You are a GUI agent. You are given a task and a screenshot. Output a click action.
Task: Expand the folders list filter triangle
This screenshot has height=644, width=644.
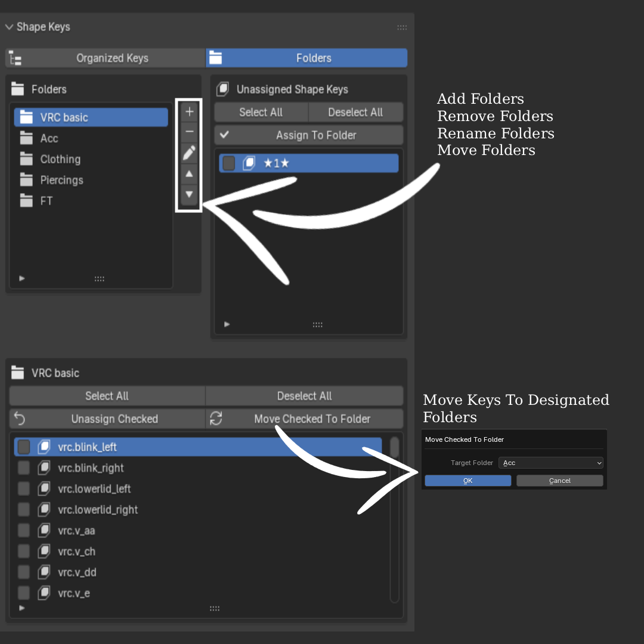tap(22, 278)
